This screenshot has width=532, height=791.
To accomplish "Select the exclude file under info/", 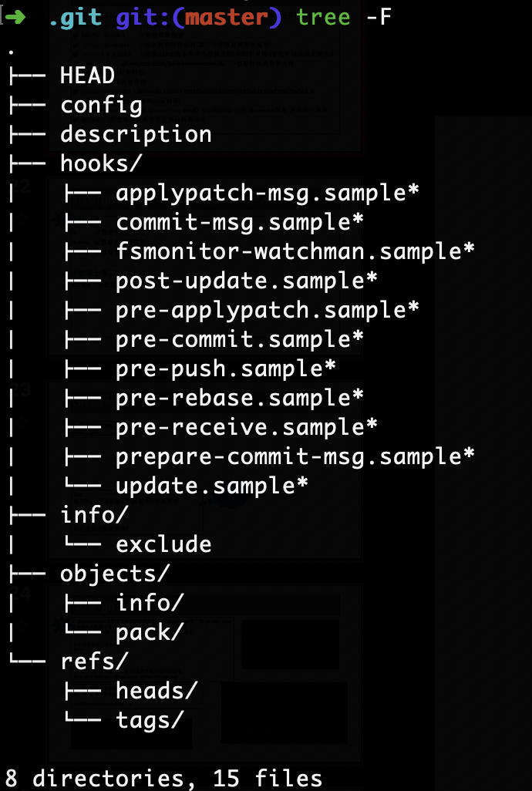I will pos(163,544).
